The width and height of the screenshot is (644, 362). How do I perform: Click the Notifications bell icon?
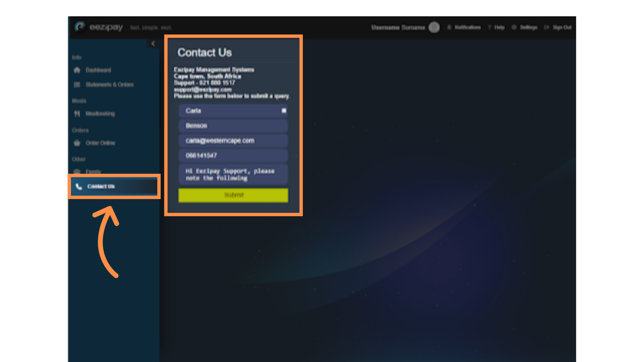point(449,27)
